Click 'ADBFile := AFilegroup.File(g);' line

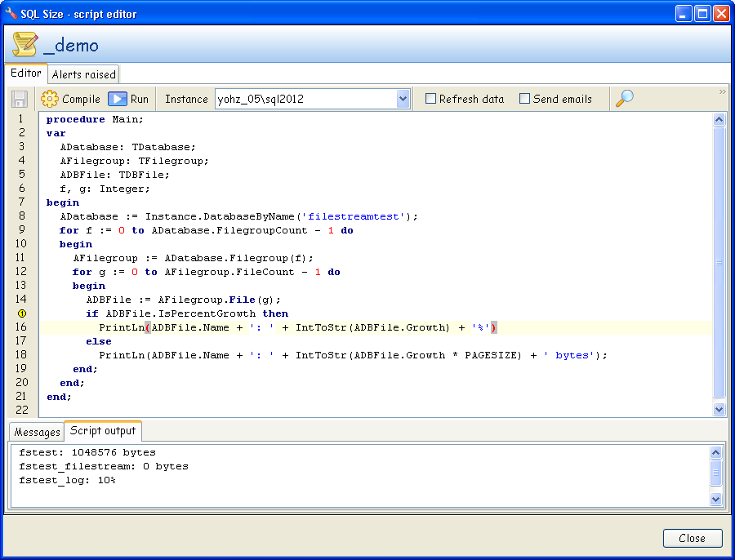(183, 300)
